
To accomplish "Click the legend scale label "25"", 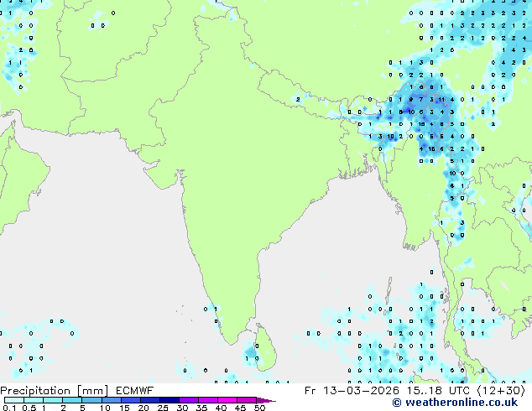I will (163, 408).
